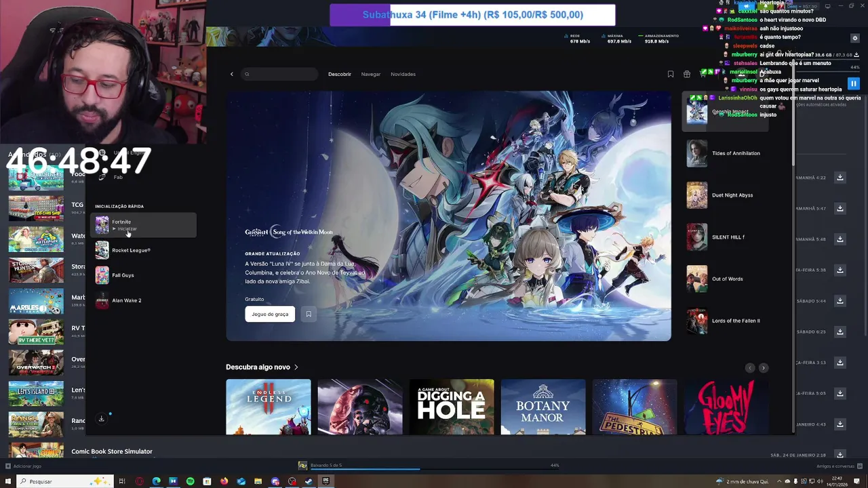Switch to Steam via taskbar icon
868x488 pixels.
(x=309, y=481)
